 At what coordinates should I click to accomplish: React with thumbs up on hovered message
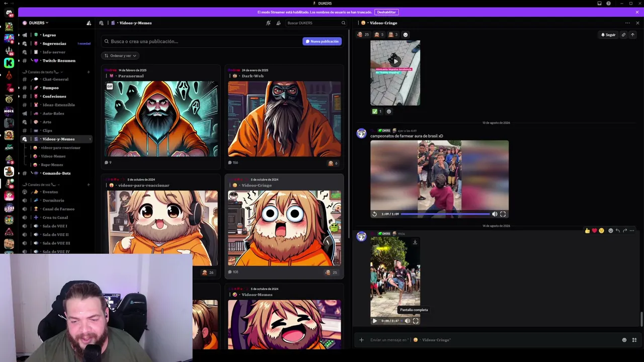click(x=587, y=231)
